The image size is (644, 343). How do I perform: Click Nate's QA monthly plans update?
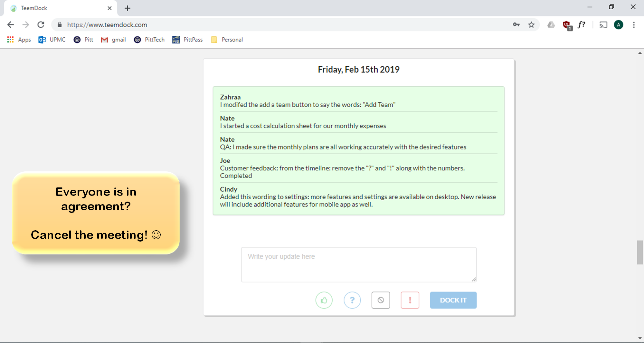358,143
